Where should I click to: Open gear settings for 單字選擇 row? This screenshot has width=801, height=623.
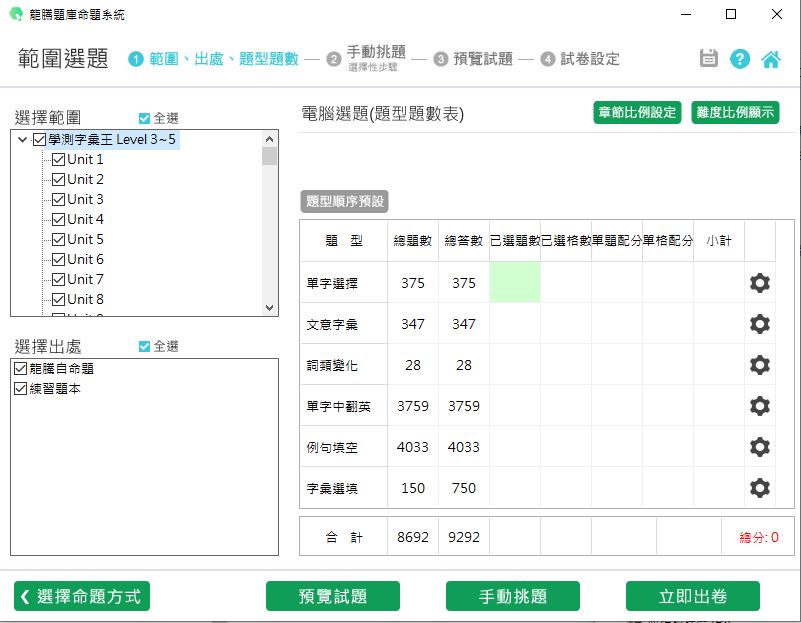point(760,283)
